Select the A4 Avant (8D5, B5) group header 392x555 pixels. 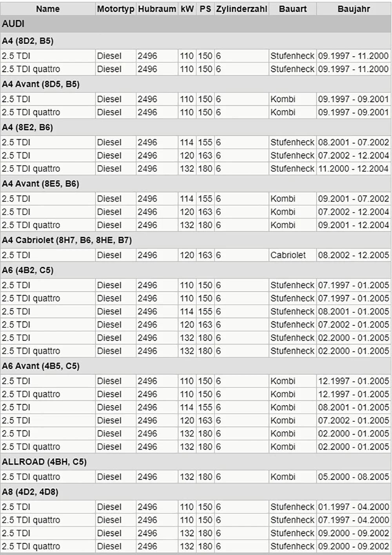click(196, 84)
